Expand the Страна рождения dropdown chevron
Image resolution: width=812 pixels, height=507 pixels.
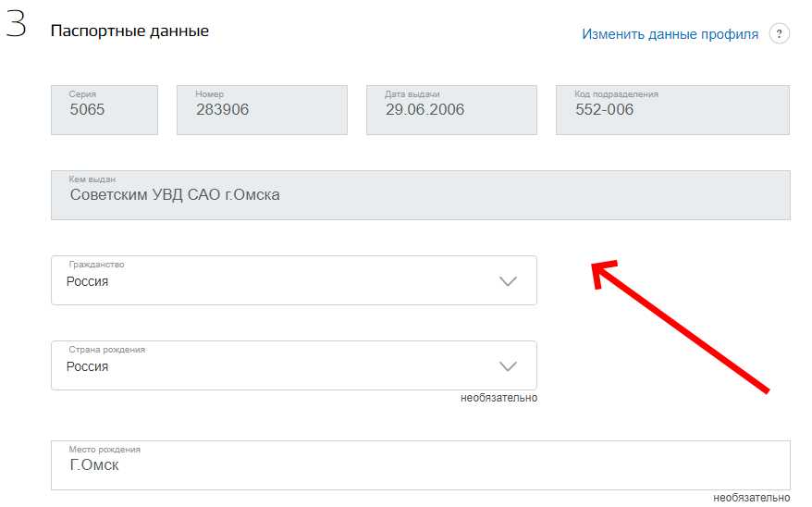[508, 366]
